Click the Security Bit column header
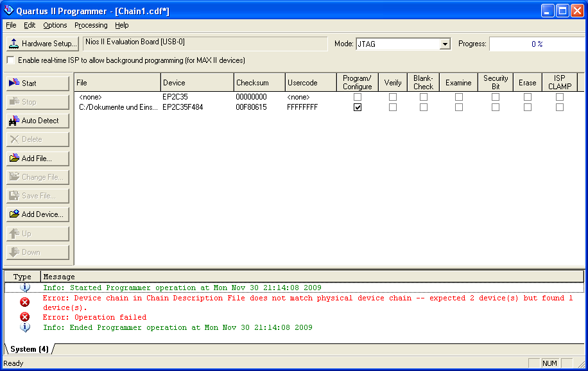The height and width of the screenshot is (371, 588). click(x=496, y=83)
